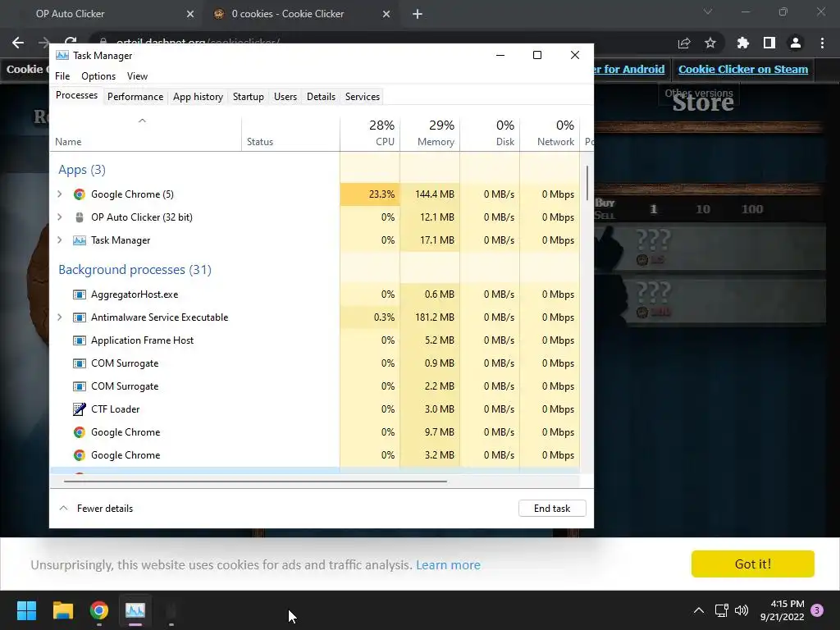Image resolution: width=840 pixels, height=630 pixels.
Task: Switch to the Users tab
Action: (285, 97)
